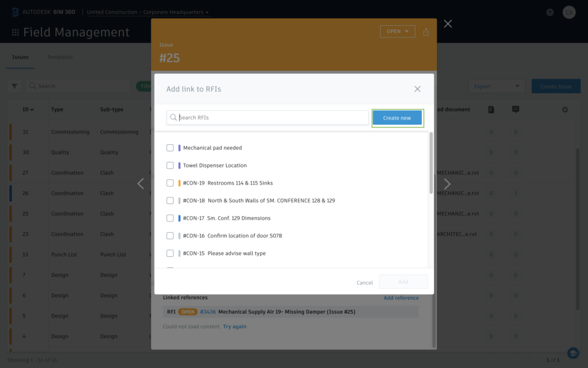Open the OPEN status dropdown on issue #25
Screen dimensions: 588x368
click(397, 32)
